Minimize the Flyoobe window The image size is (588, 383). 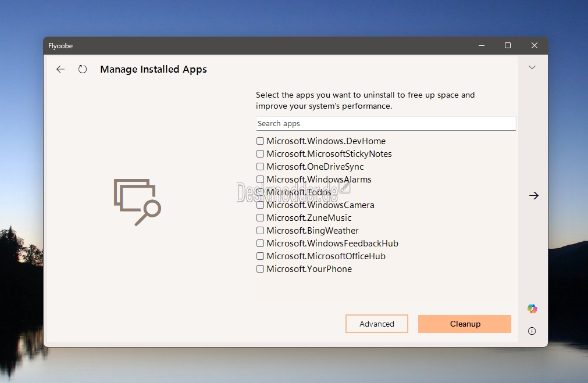(482, 45)
